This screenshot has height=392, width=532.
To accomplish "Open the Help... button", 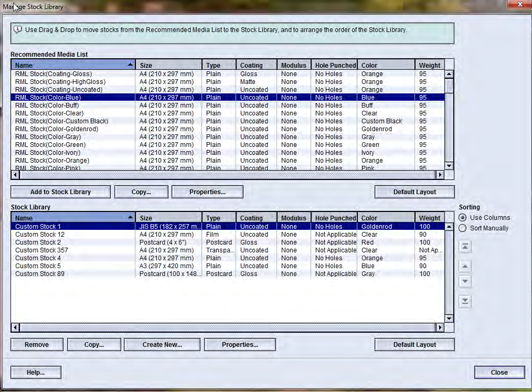I will (36, 372).
